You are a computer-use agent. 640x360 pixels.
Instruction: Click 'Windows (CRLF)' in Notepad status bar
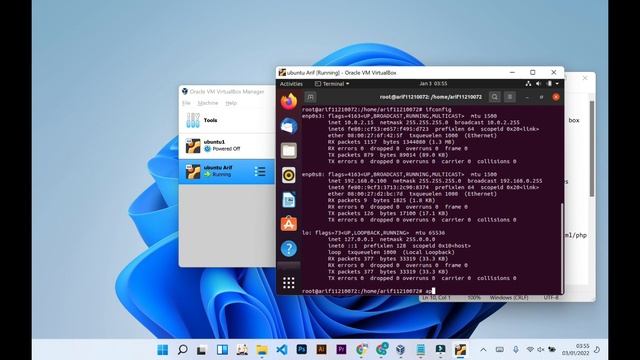coord(509,298)
